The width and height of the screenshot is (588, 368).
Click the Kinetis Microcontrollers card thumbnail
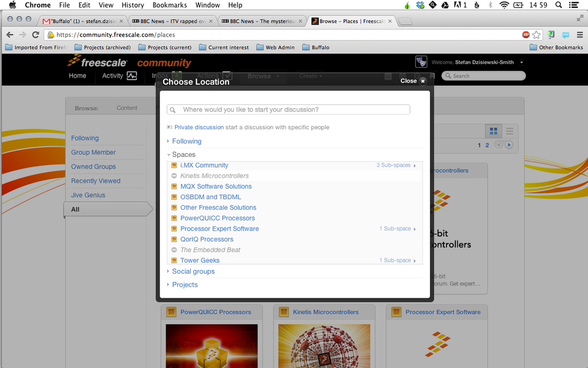(x=324, y=346)
